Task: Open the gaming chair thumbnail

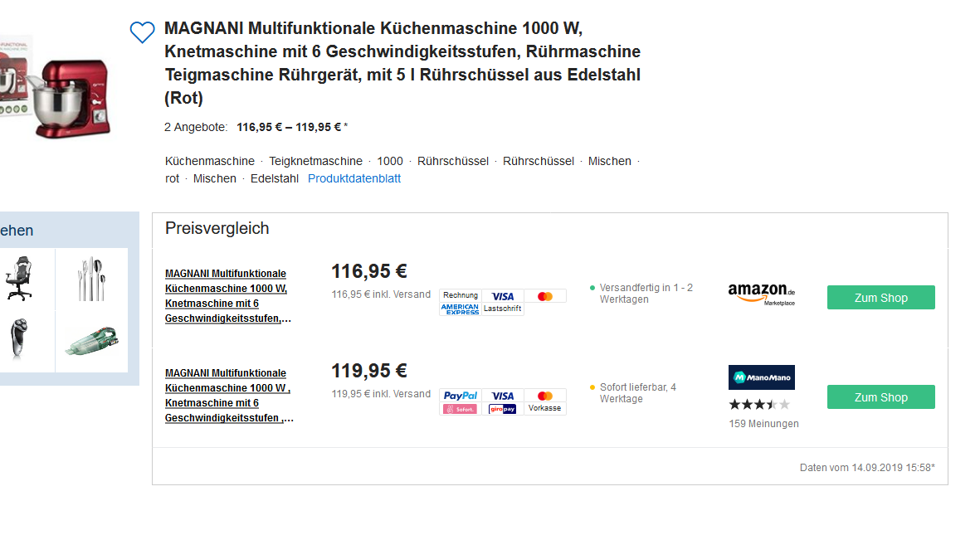Action: click(18, 278)
